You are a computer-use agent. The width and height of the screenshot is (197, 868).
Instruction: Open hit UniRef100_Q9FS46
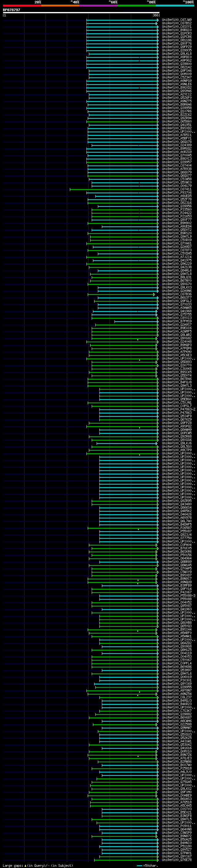click(x=177, y=71)
